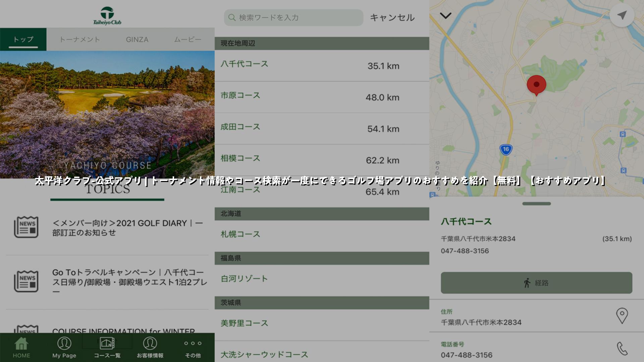Viewport: 644px width, 362px height.
Task: Tap the 検索ワードを入力 search field
Action: pyautogui.click(x=293, y=17)
